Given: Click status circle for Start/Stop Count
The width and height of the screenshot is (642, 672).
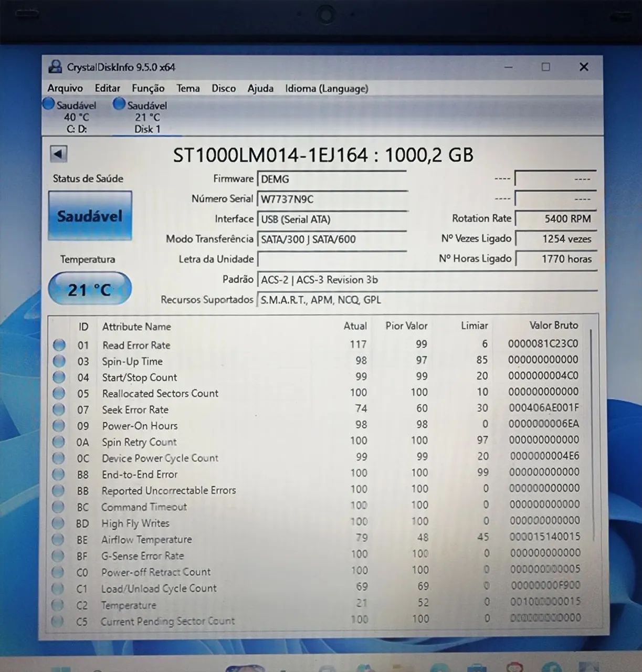Looking at the screenshot, I should click(x=59, y=377).
